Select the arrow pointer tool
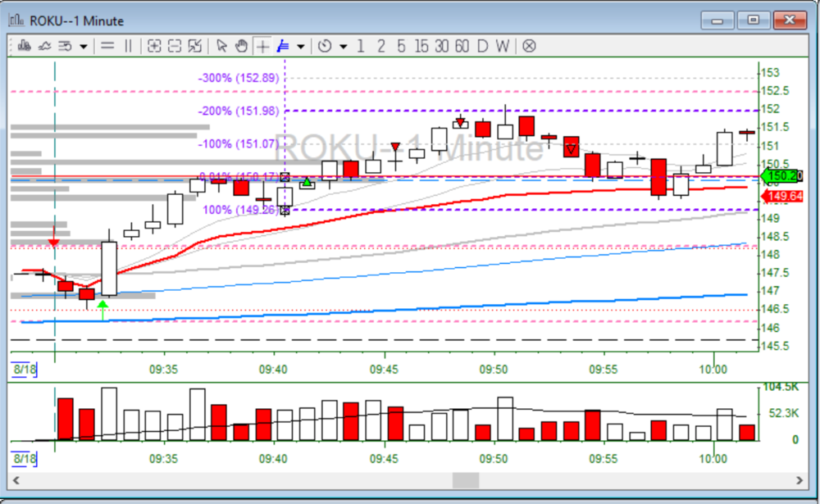Viewport: 820px width, 504px height. pos(221,46)
